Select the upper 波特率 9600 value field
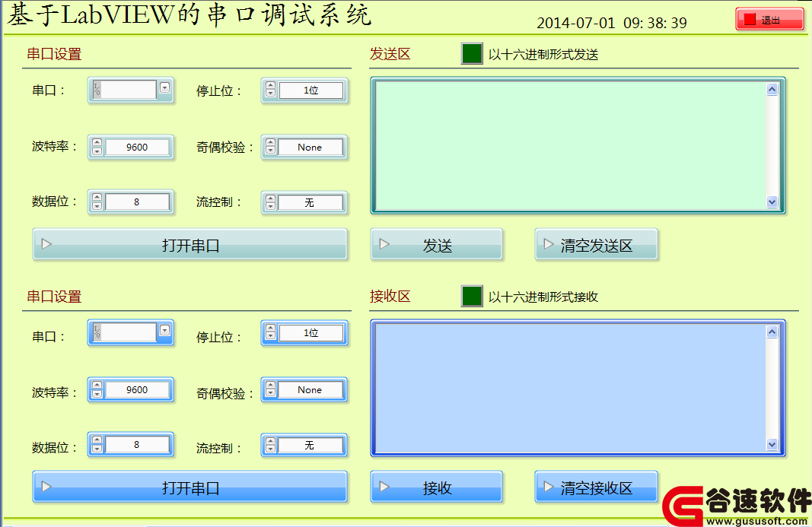The image size is (812, 527). point(137,147)
